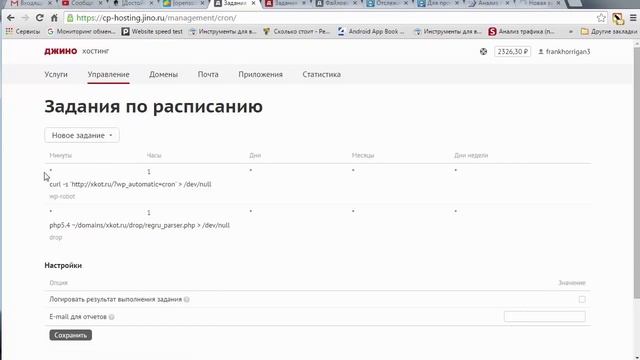Expand the bookmarks overflow chevron
Viewport: 640px width, 360px height.
(571, 31)
